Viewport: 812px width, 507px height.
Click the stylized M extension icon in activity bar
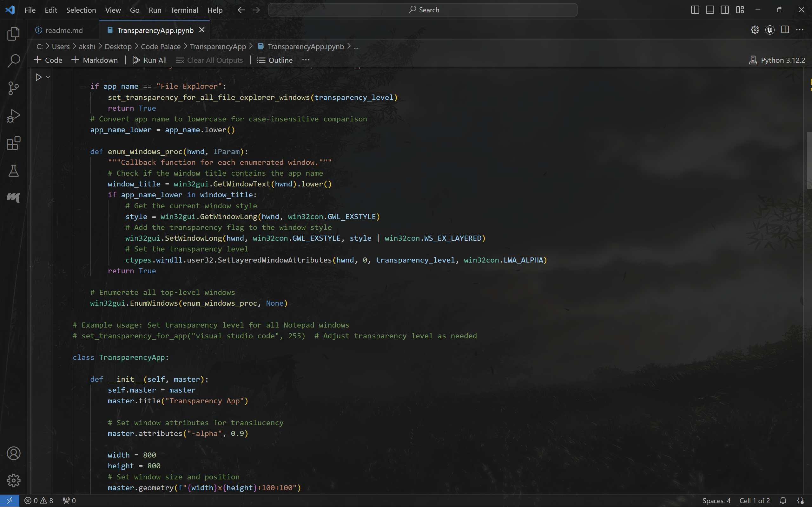[13, 198]
